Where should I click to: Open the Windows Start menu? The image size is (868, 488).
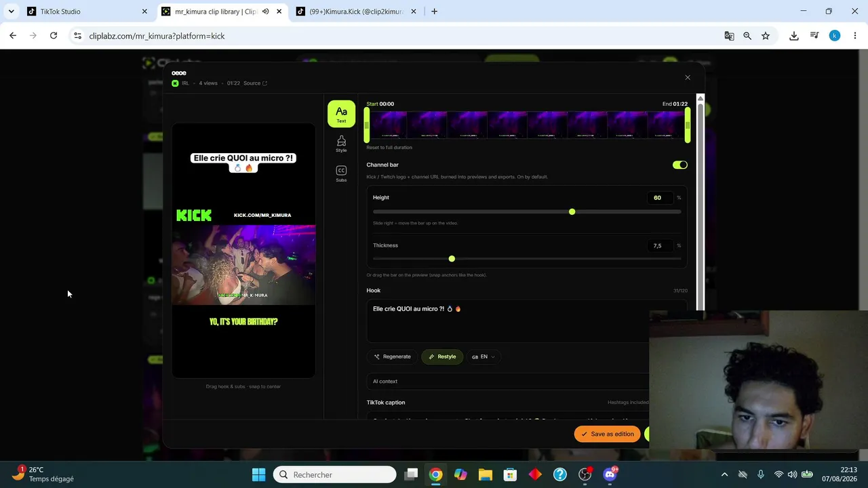click(258, 474)
